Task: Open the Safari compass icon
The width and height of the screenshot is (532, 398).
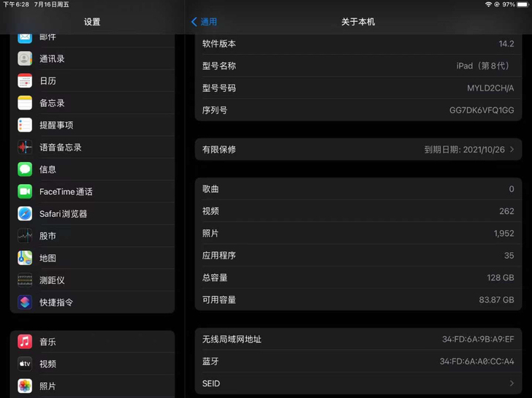Action: point(25,213)
